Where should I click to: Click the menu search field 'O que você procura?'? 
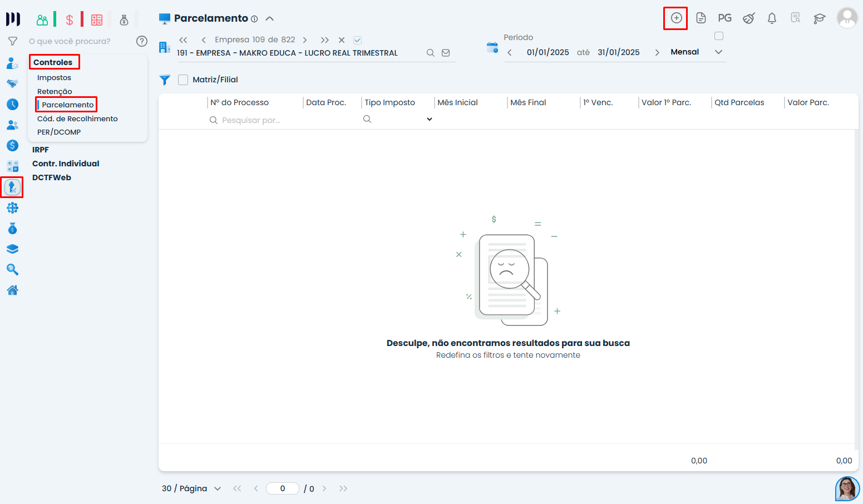tap(70, 41)
